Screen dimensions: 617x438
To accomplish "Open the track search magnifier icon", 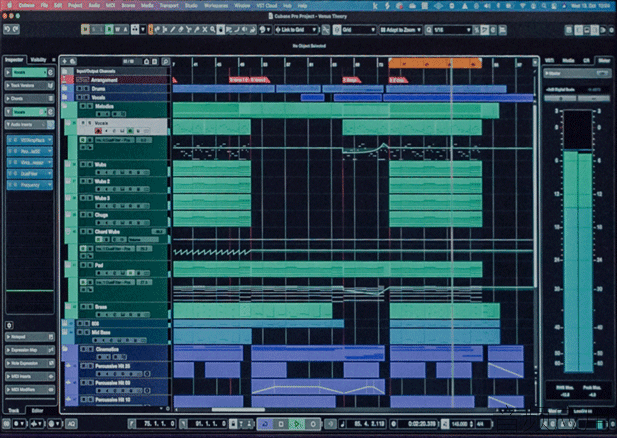I will (x=166, y=61).
